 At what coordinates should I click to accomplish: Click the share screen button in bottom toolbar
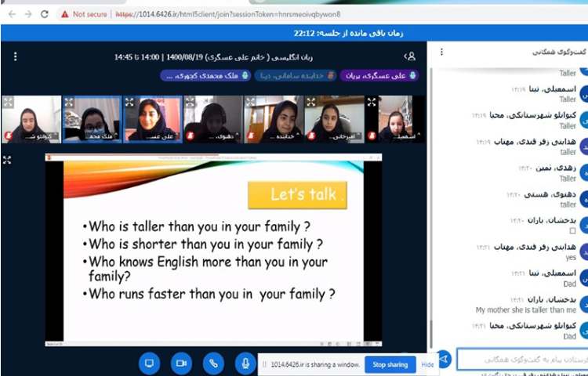pos(150,363)
